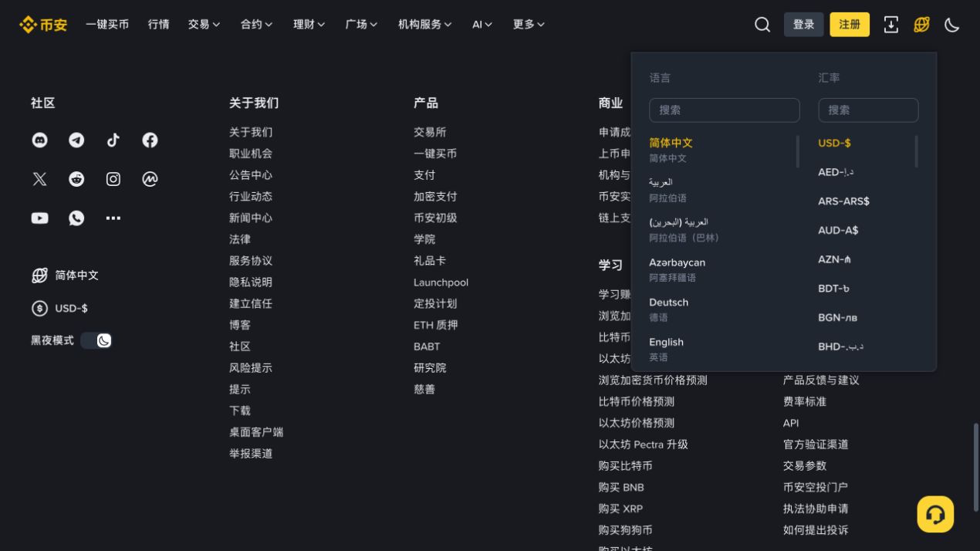Choose BDT currency option
The image size is (980, 551).
click(833, 289)
